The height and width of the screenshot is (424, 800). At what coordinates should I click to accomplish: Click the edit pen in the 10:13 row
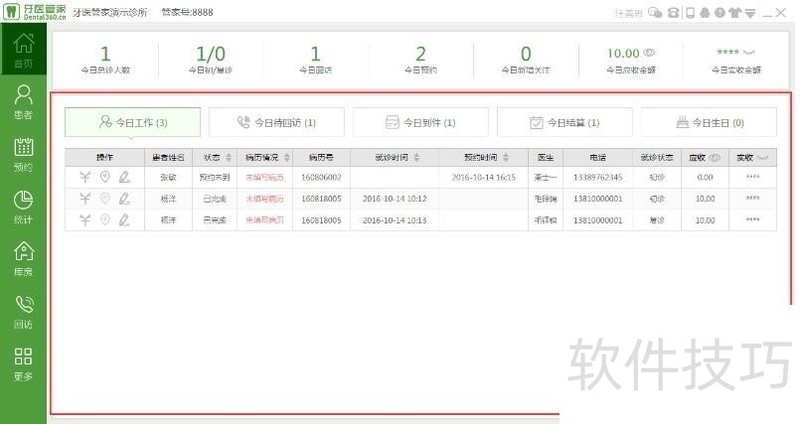point(124,220)
